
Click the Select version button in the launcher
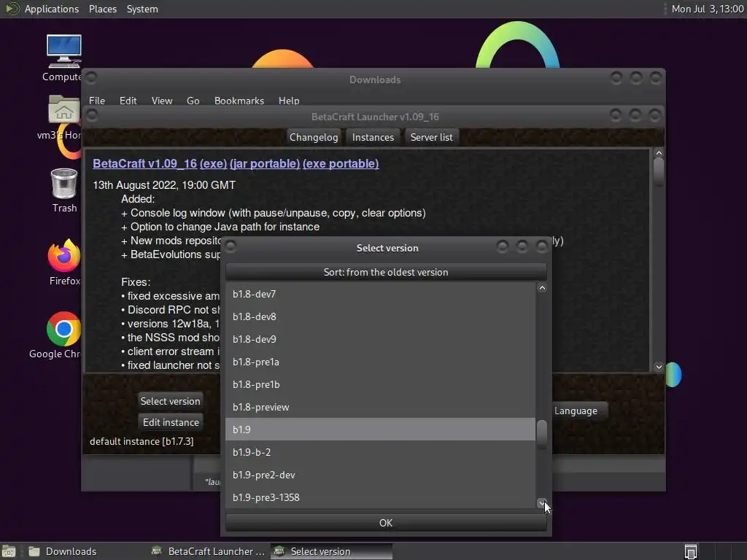(170, 401)
